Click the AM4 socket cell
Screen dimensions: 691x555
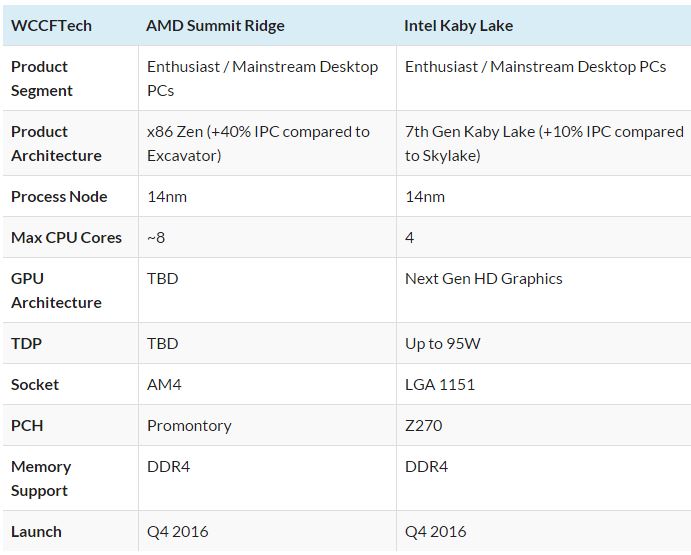point(165,384)
